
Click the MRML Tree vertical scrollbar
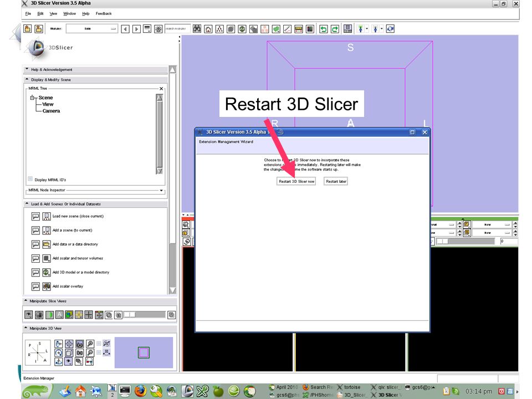click(x=160, y=134)
